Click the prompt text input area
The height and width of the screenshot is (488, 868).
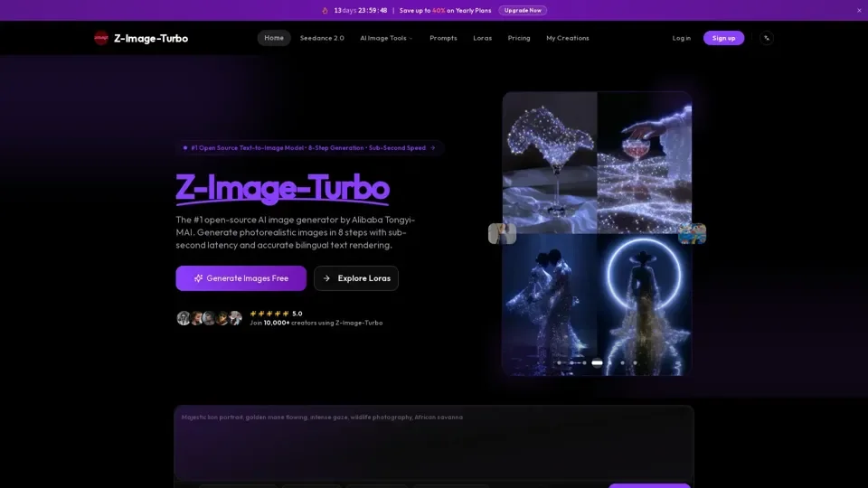pyautogui.click(x=434, y=443)
